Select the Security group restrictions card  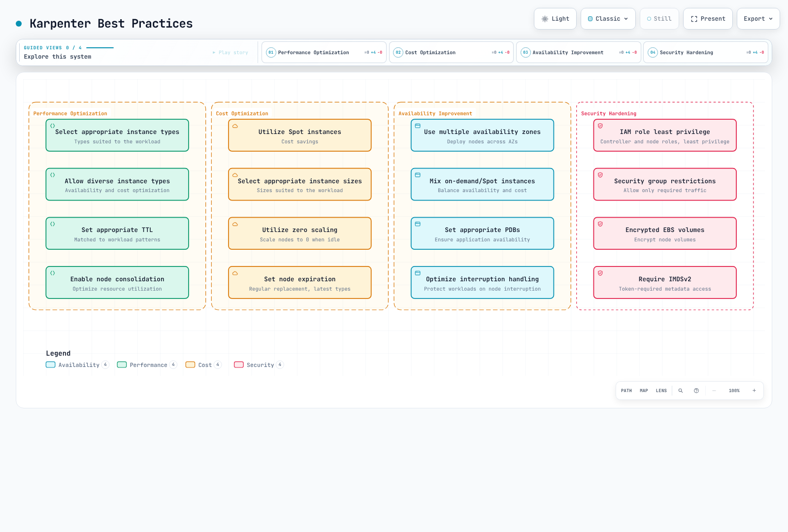[x=665, y=184]
